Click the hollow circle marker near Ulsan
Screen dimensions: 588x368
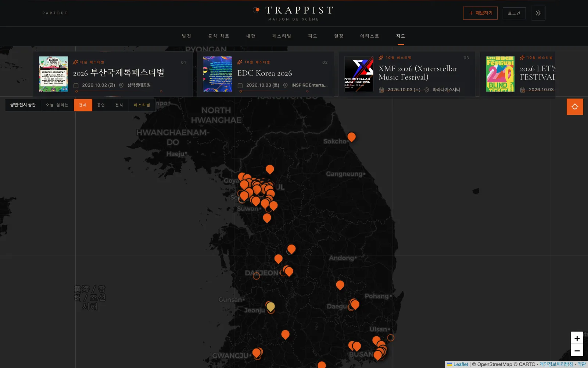point(391,337)
